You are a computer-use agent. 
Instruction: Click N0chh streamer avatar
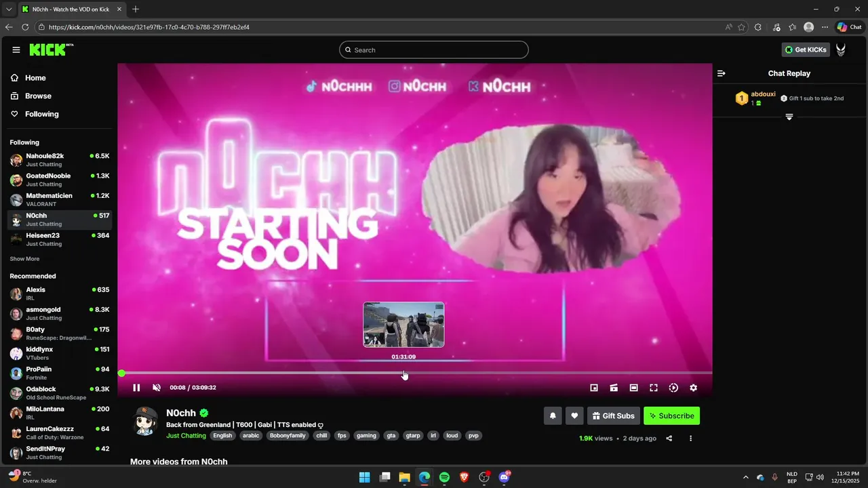click(x=144, y=422)
